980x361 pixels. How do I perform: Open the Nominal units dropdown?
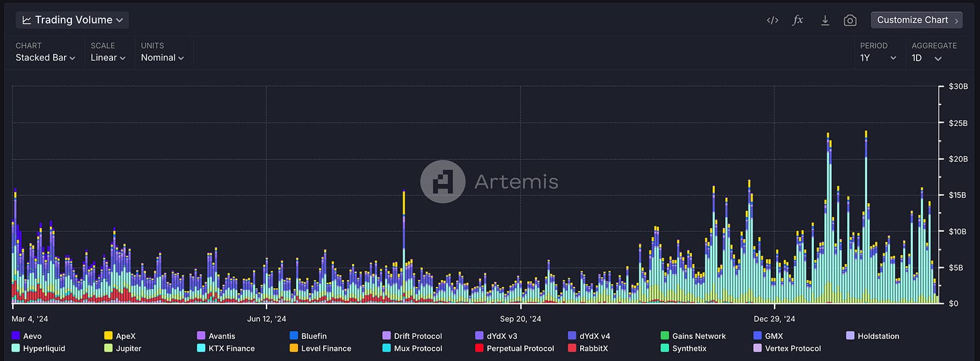coord(162,58)
